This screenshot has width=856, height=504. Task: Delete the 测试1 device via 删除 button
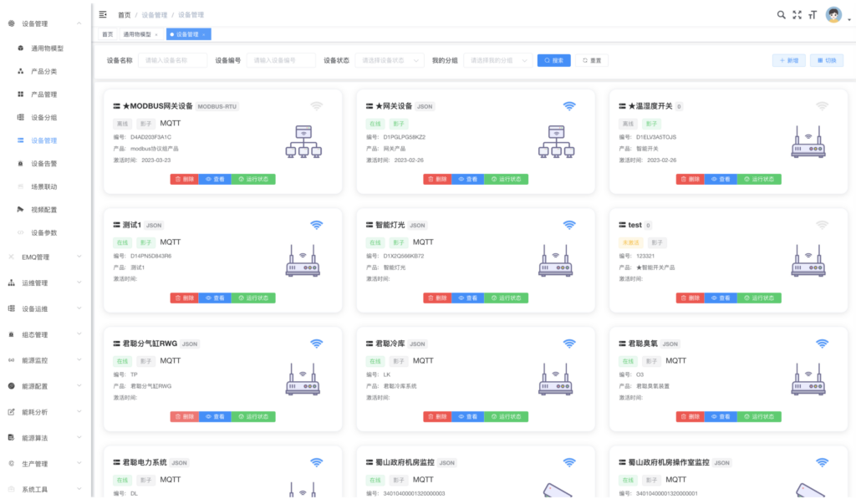[x=184, y=298]
